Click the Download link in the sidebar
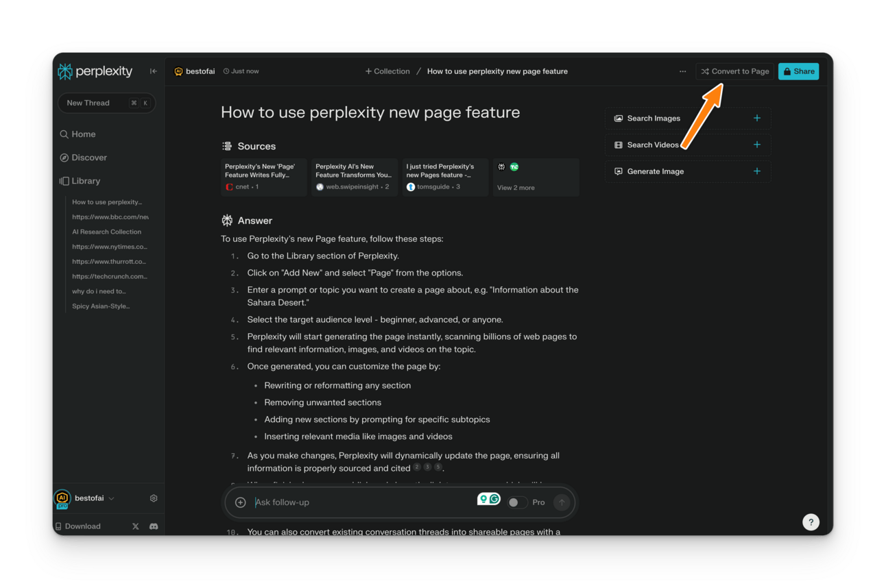Screen dimensions: 886x588 point(78,526)
